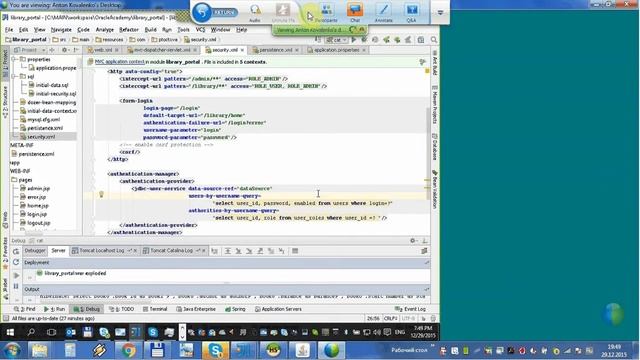Screen dimensions: 640x360
Task: Click the Return button in the meeting toolbar
Action: click(x=215, y=12)
